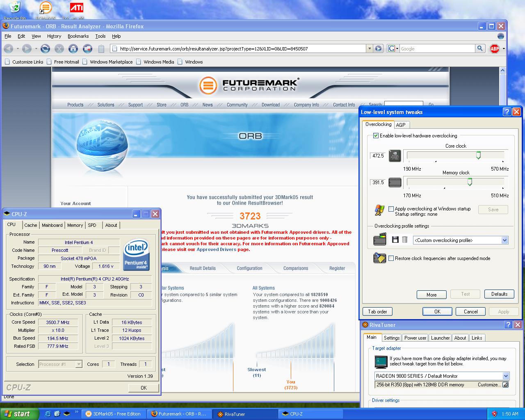The width and height of the screenshot is (525, 420).
Task: Open the Forward button history dropdown arrow
Action: [36, 49]
